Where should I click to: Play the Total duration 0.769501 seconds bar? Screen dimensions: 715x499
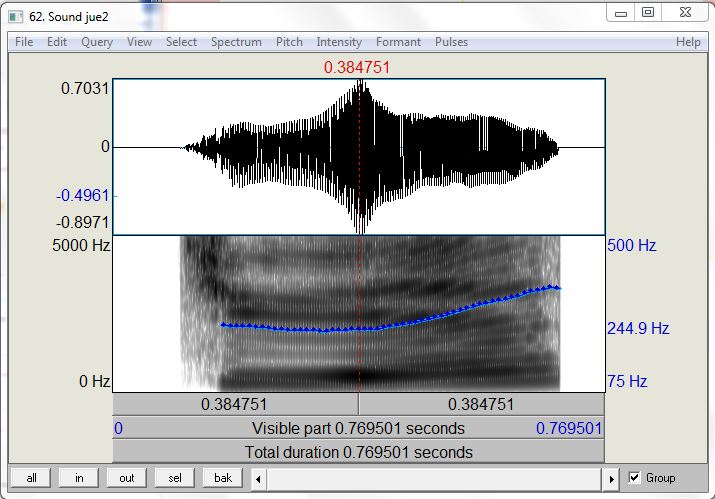pyautogui.click(x=358, y=452)
